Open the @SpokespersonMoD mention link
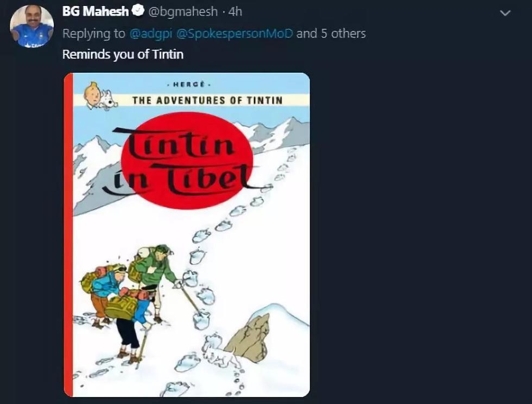532x404 pixels. [235, 34]
